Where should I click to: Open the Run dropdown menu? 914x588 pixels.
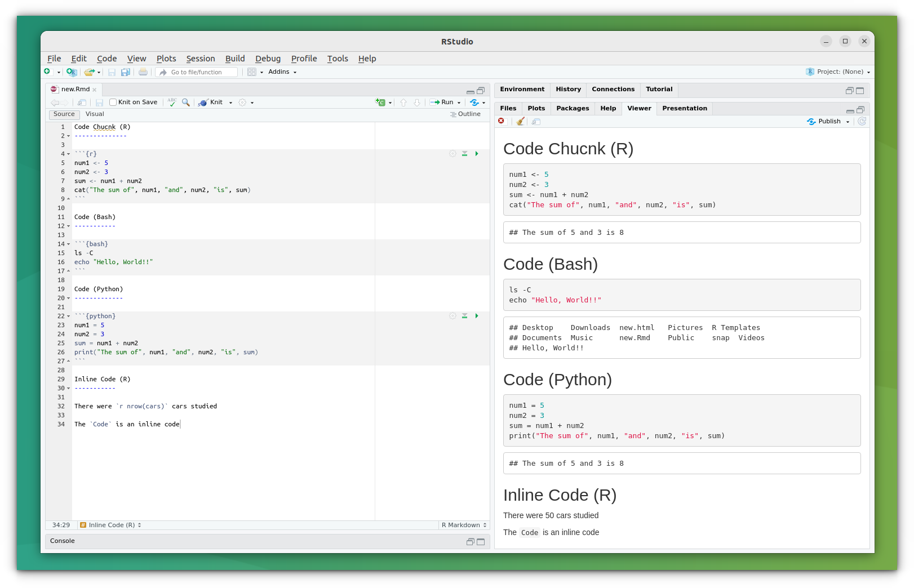pyautogui.click(x=459, y=102)
